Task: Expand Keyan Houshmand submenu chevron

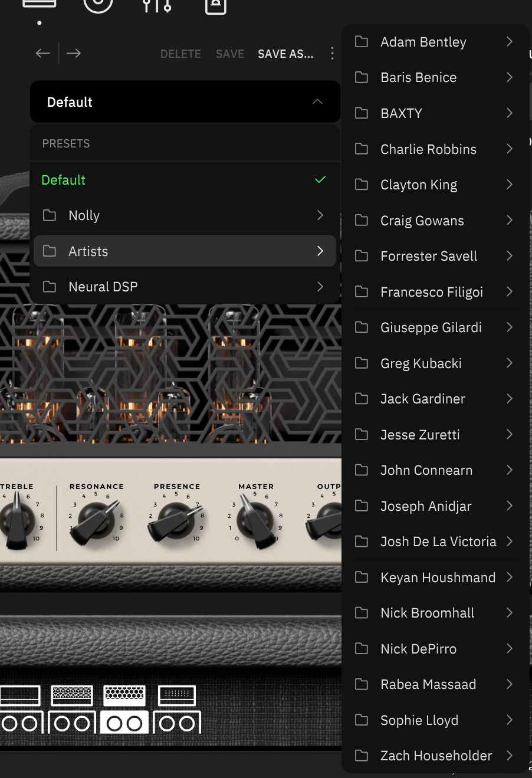Action: [510, 577]
